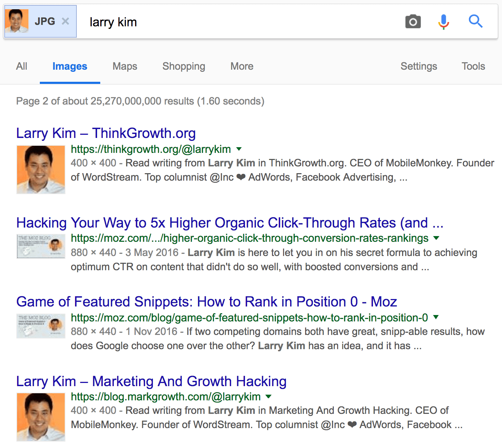
Task: Click the https://thinkgrowth.org/@larrykim URL text
Action: click(x=151, y=149)
